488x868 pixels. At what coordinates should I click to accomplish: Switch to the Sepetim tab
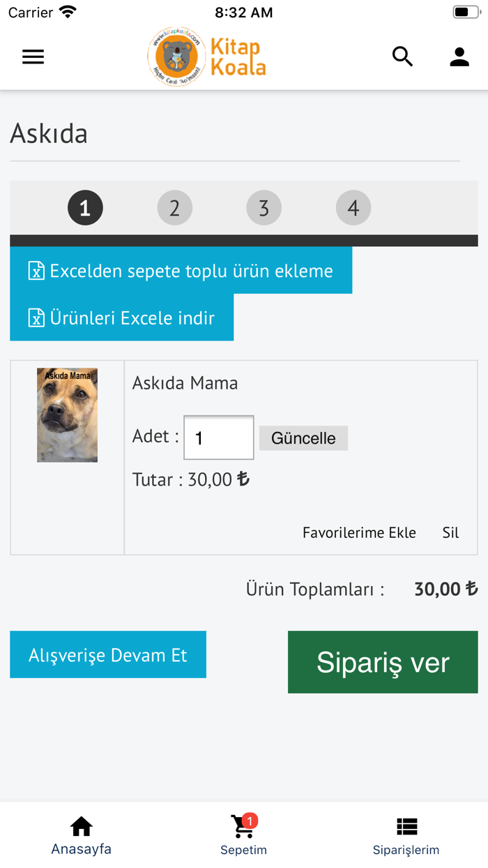click(243, 834)
